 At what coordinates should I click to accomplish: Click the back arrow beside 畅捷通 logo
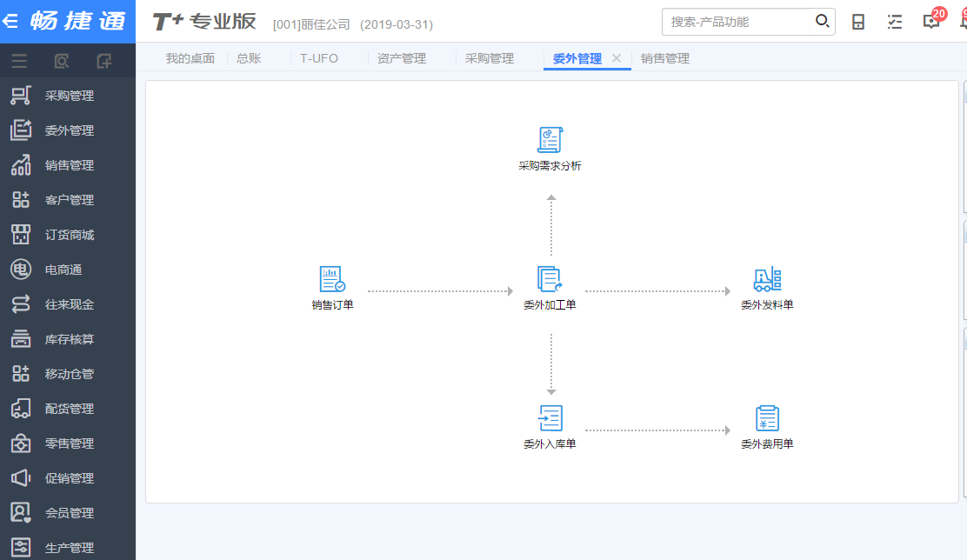point(11,22)
